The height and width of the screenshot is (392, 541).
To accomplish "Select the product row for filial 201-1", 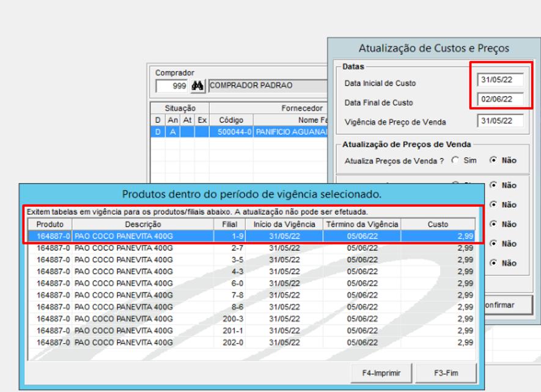I will [251, 331].
